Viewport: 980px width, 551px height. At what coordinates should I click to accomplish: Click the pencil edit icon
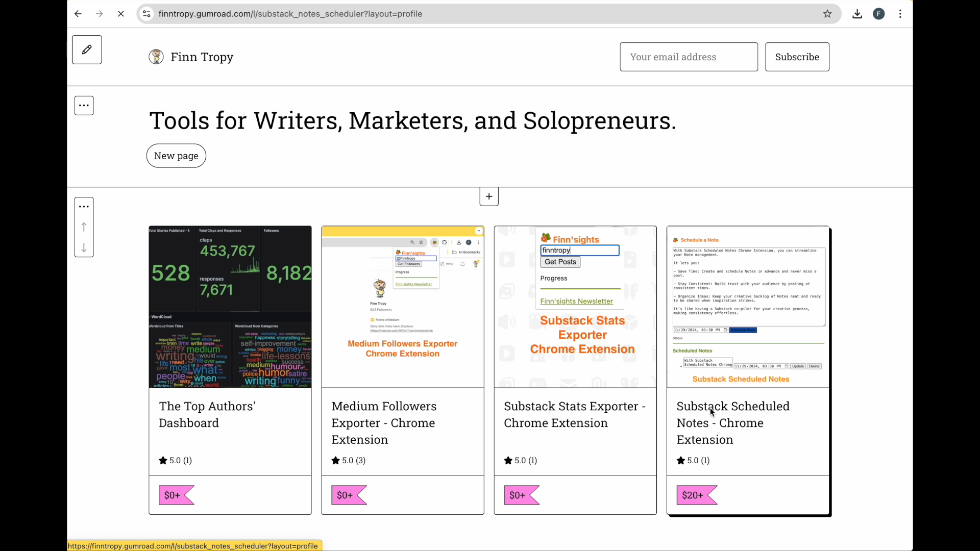tap(87, 49)
